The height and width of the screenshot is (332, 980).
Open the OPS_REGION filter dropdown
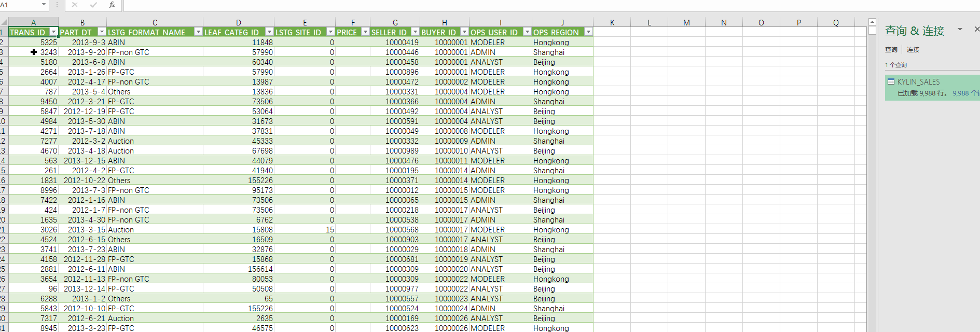point(588,32)
